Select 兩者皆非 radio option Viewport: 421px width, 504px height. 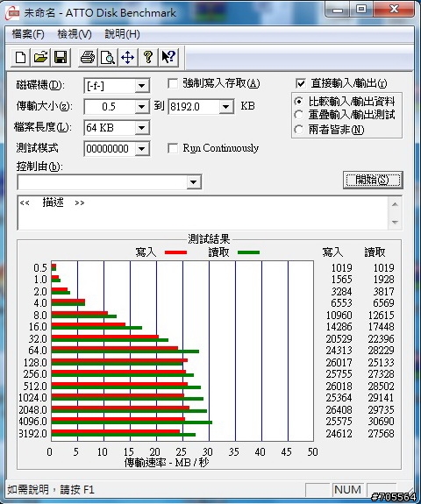pyautogui.click(x=299, y=130)
